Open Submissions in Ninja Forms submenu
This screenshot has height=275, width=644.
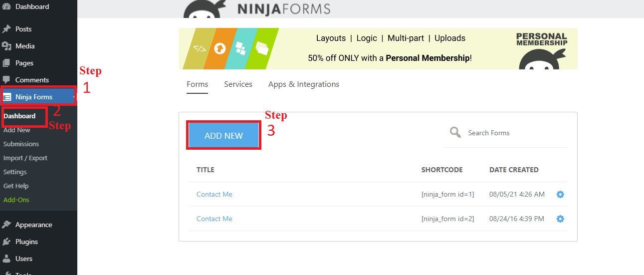(x=21, y=144)
